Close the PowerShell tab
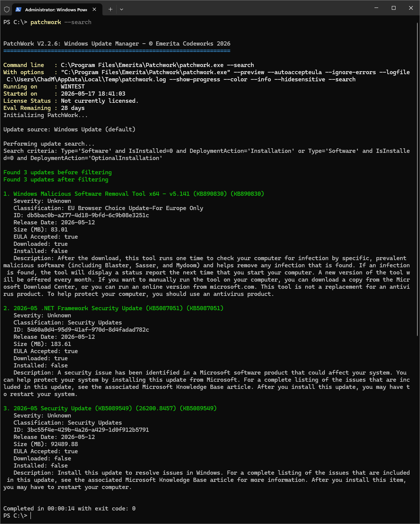This screenshot has height=524, width=420. click(x=94, y=9)
